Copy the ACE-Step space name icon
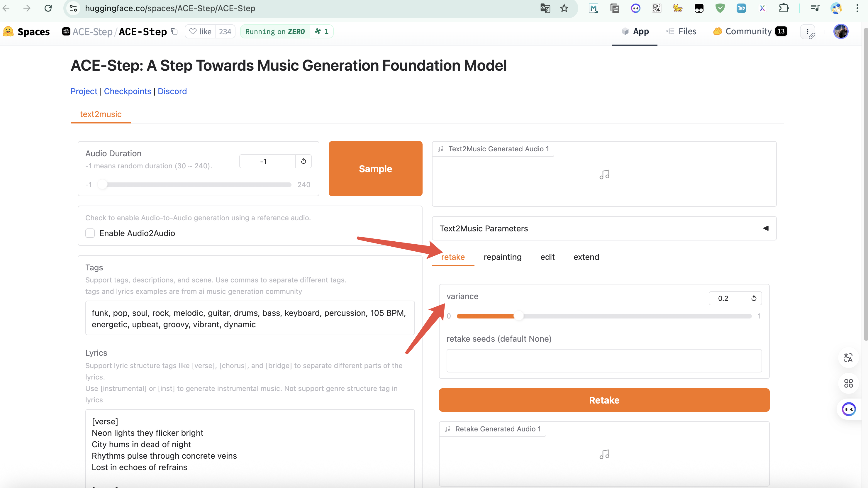This screenshot has height=488, width=868. [x=174, y=31]
